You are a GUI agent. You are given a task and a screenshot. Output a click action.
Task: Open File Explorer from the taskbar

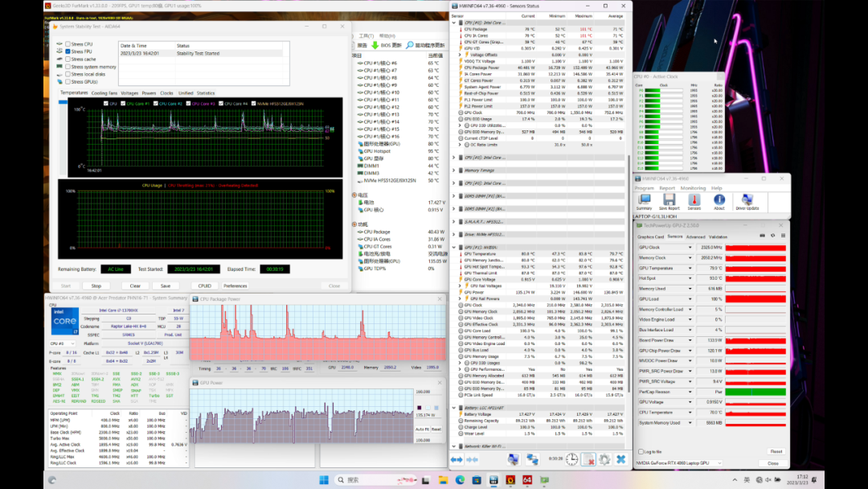pyautogui.click(x=443, y=479)
